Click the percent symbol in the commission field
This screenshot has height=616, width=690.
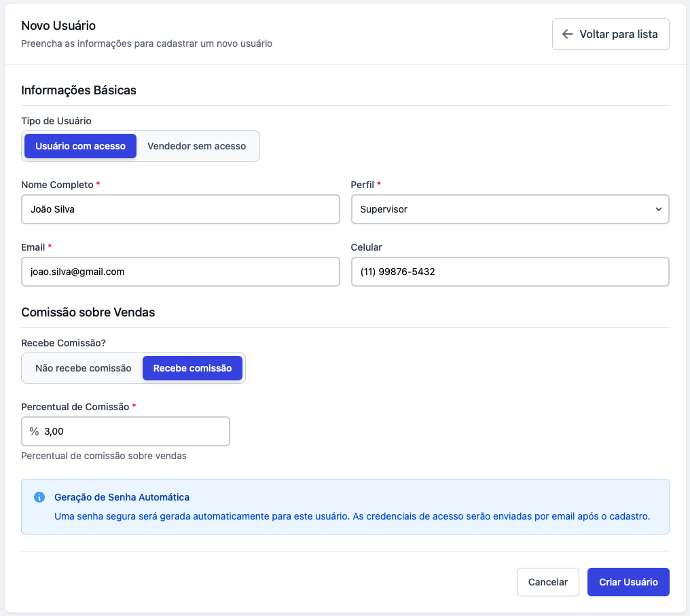tap(34, 431)
